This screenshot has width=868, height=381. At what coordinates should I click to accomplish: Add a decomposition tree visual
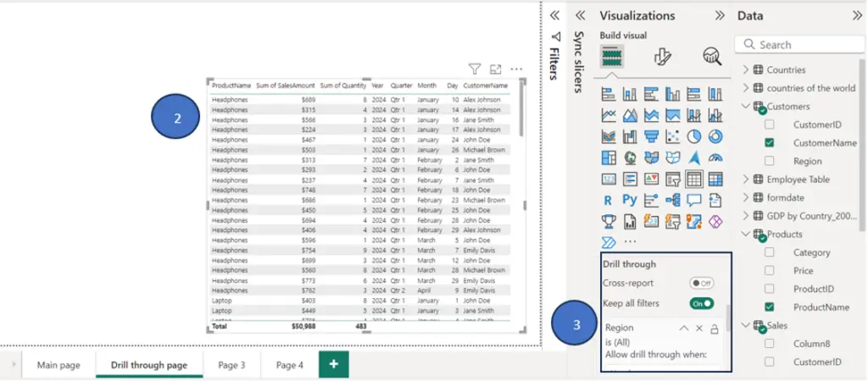[x=672, y=200]
